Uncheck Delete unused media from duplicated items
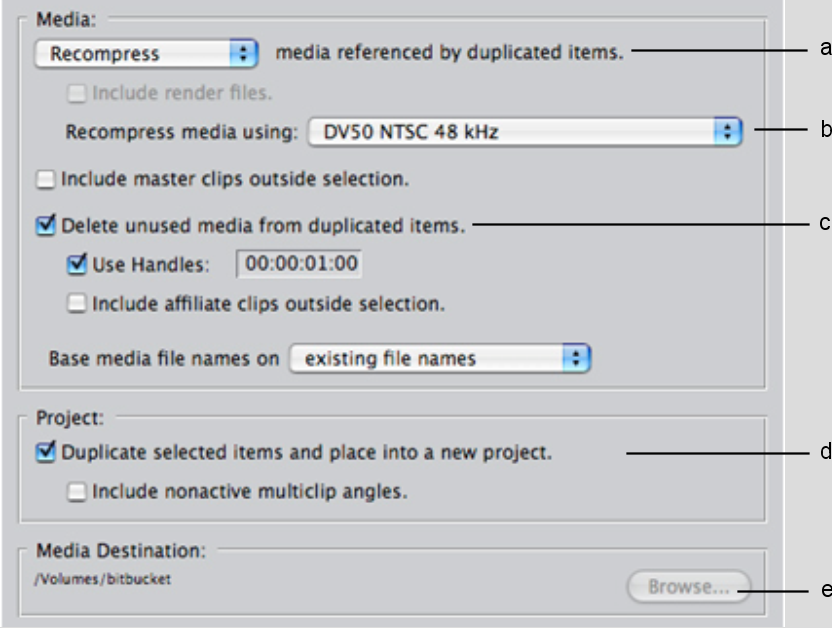The width and height of the screenshot is (832, 628). coord(46,226)
